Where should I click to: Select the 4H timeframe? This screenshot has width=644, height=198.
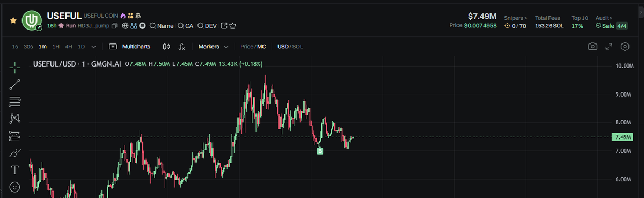tap(69, 47)
